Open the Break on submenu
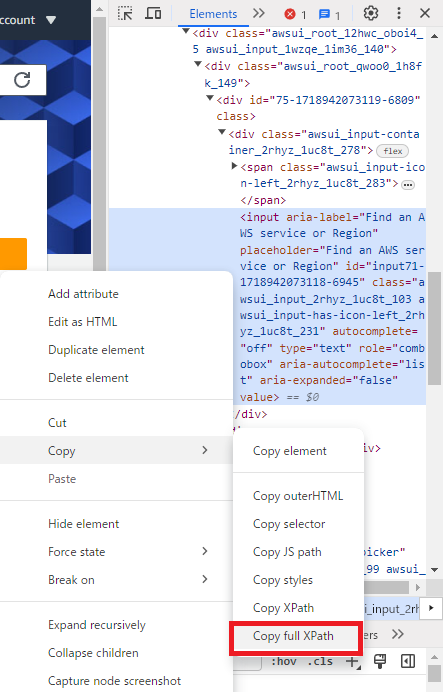This screenshot has width=443, height=692. tap(116, 580)
